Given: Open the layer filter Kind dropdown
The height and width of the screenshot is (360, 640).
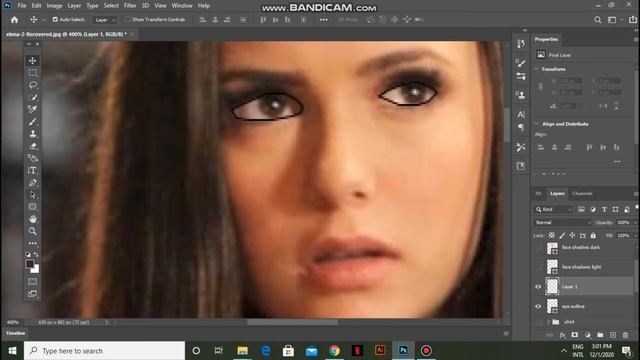Looking at the screenshot, I should [x=554, y=209].
